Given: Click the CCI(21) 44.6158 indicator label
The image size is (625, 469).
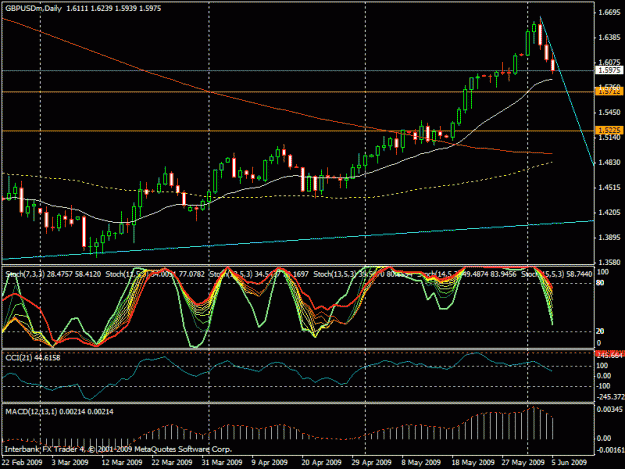Looking at the screenshot, I should (33, 357).
